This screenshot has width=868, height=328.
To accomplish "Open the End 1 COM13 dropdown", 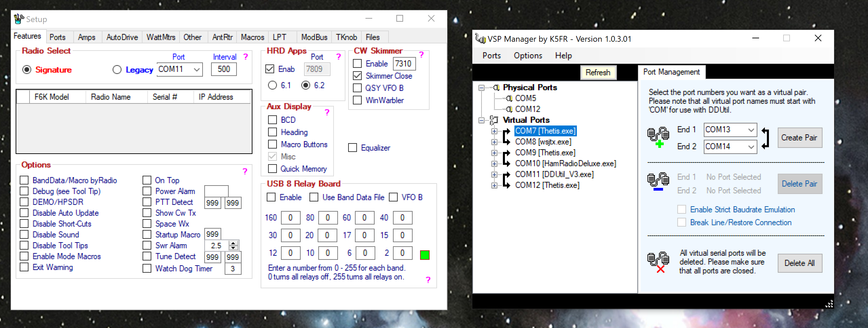I will point(751,130).
